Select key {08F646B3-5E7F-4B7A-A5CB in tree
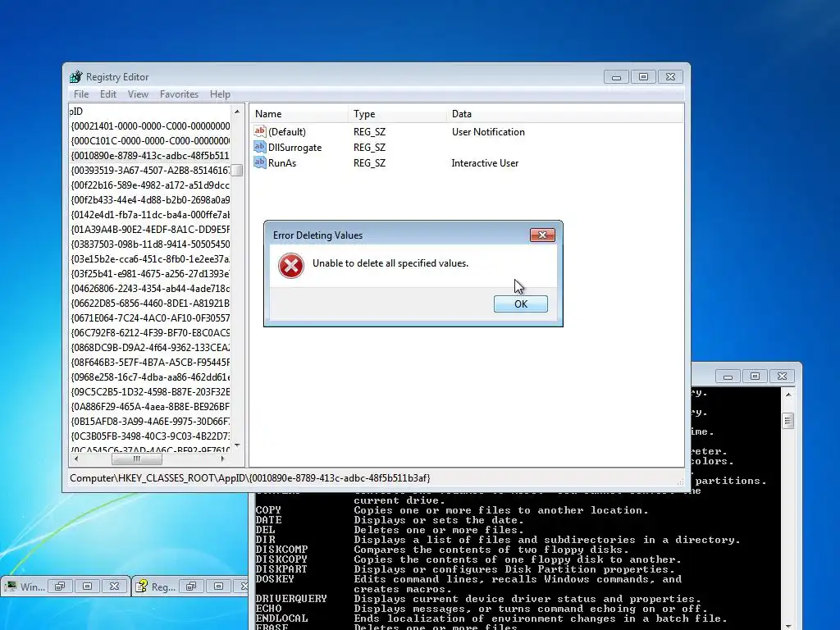Viewport: 840px width, 630px height. [x=150, y=362]
